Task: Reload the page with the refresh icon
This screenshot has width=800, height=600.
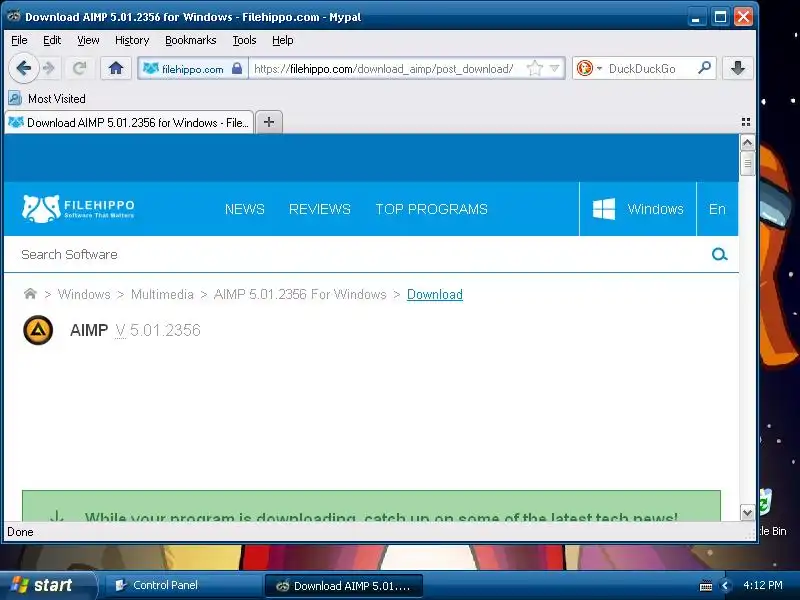Action: click(x=79, y=68)
